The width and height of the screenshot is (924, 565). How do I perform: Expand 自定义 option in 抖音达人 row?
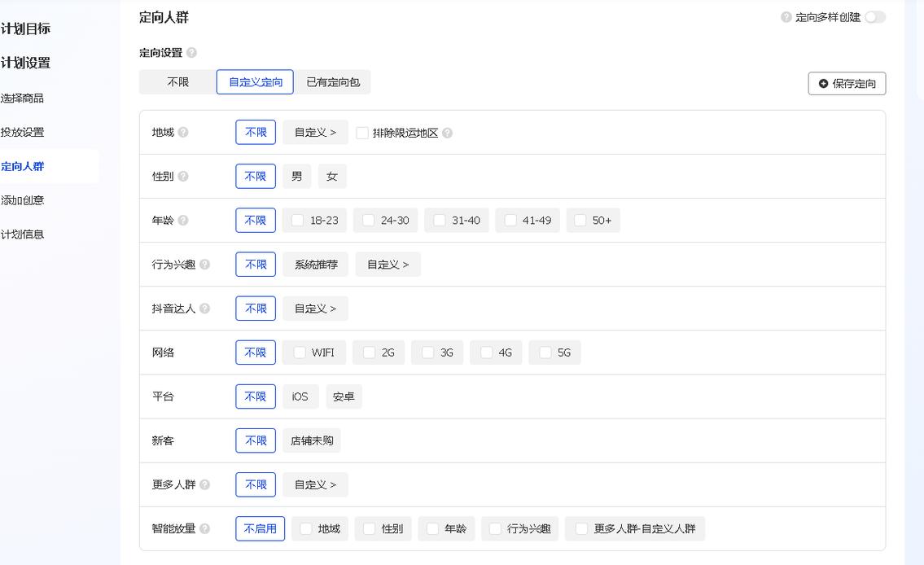315,308
